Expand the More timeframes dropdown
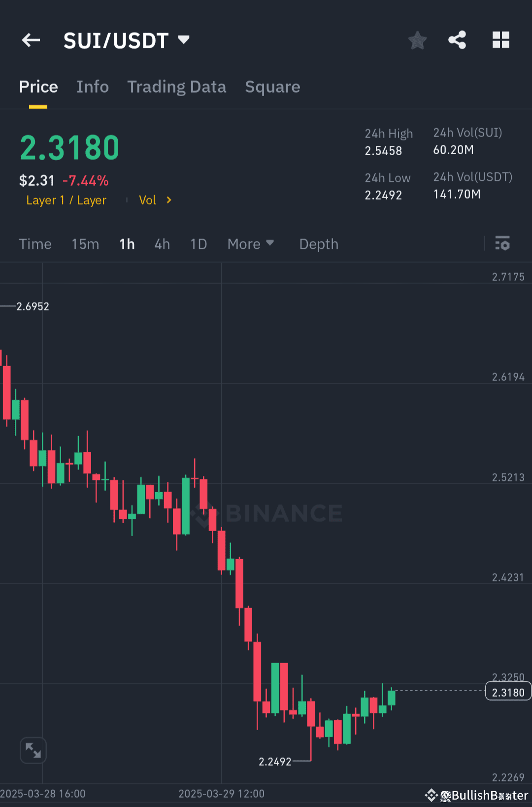The image size is (532, 807). (251, 244)
